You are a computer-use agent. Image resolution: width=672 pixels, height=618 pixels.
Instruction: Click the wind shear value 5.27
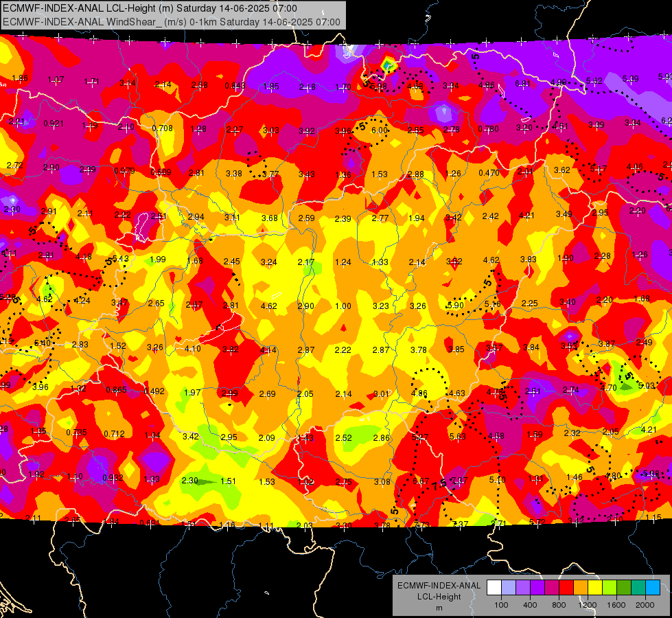click(420, 437)
